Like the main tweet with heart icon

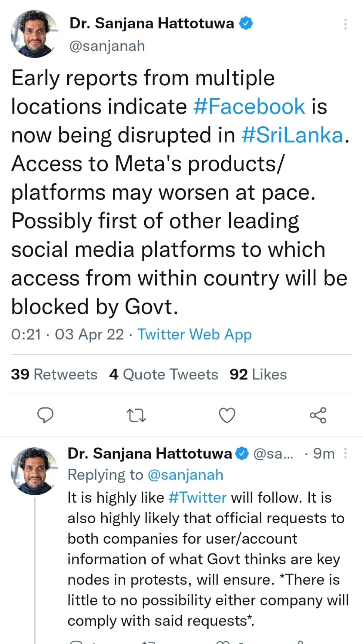227,415
